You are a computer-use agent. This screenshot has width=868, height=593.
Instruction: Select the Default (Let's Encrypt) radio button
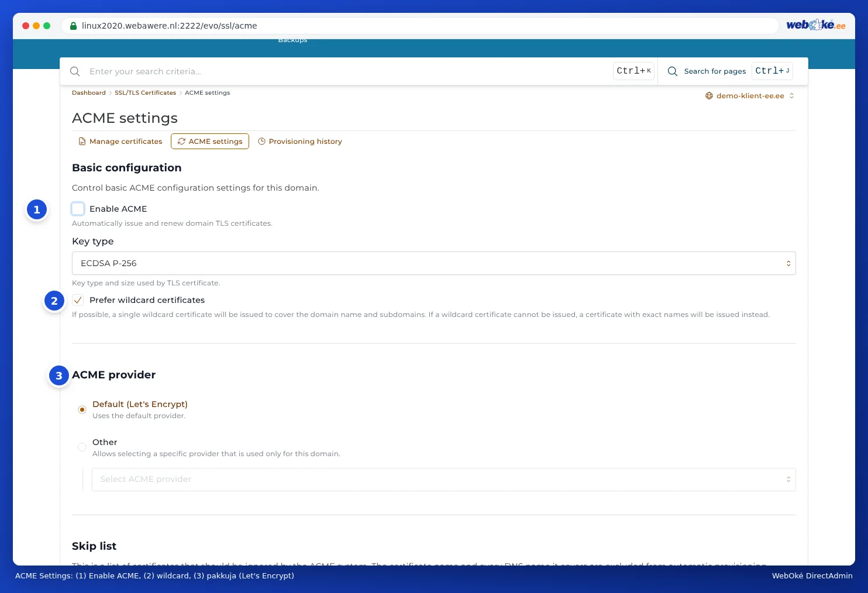[x=82, y=409]
